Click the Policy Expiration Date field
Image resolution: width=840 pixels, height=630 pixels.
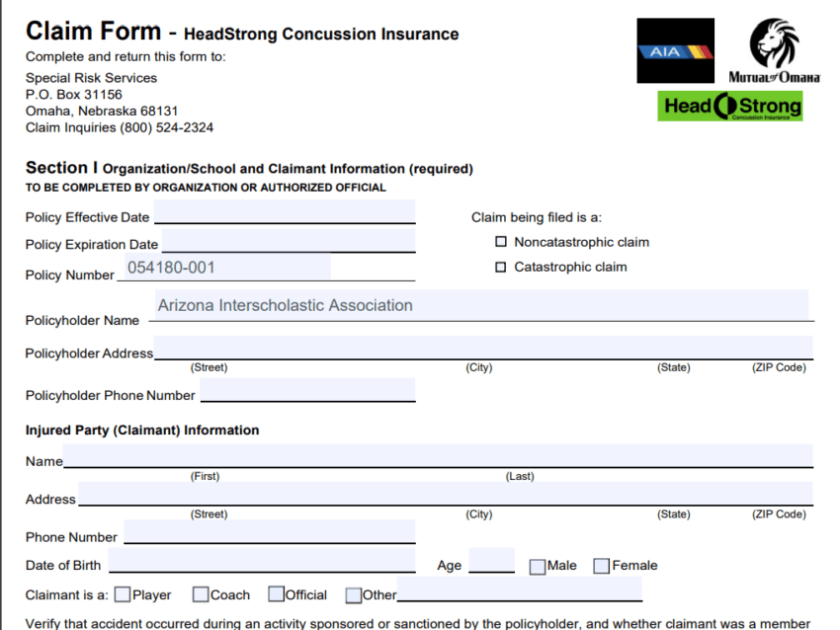coord(288,240)
